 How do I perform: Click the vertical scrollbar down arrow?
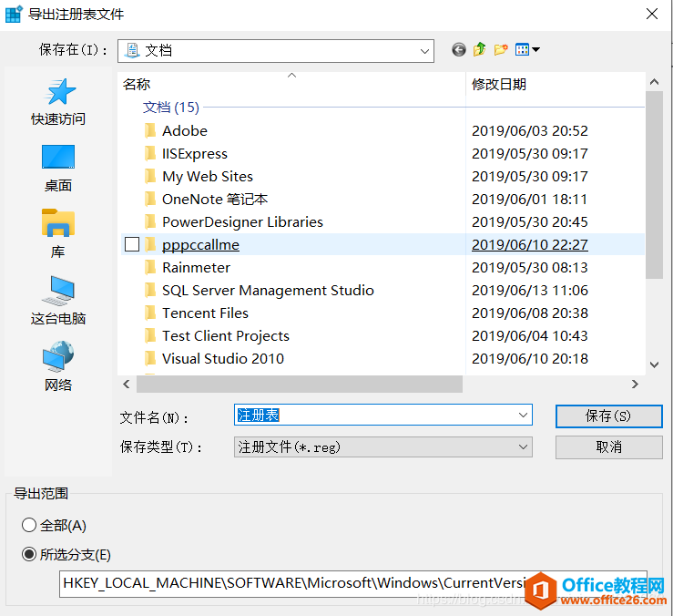(654, 365)
